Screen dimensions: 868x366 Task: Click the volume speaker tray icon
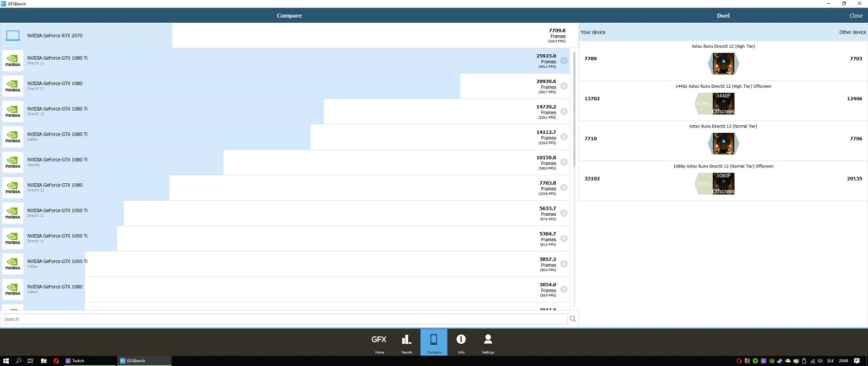(820, 361)
